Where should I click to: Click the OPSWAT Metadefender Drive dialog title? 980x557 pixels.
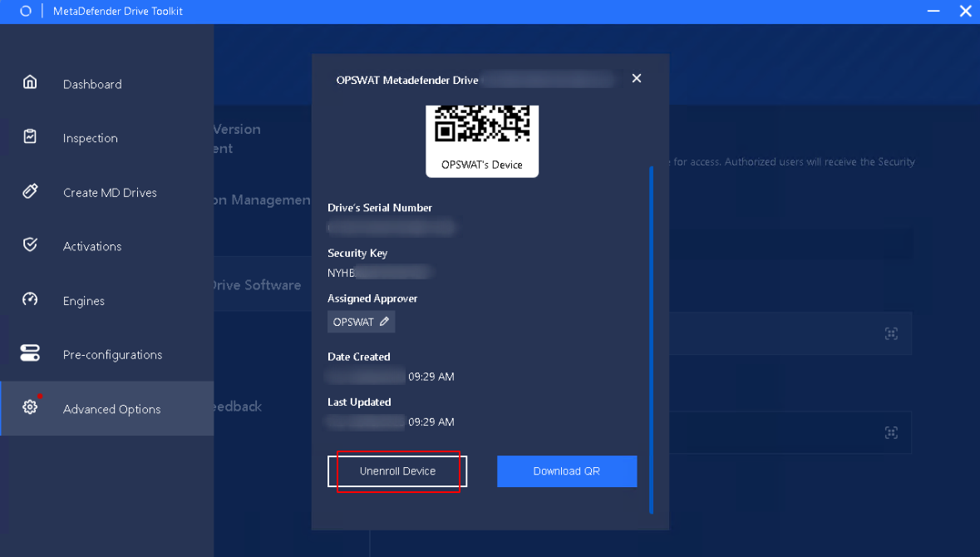coord(406,80)
